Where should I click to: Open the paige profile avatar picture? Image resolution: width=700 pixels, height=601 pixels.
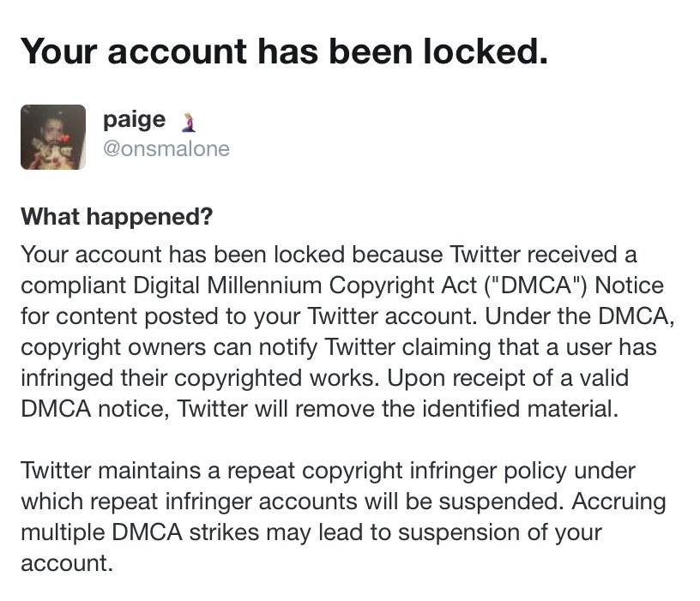coord(53,137)
